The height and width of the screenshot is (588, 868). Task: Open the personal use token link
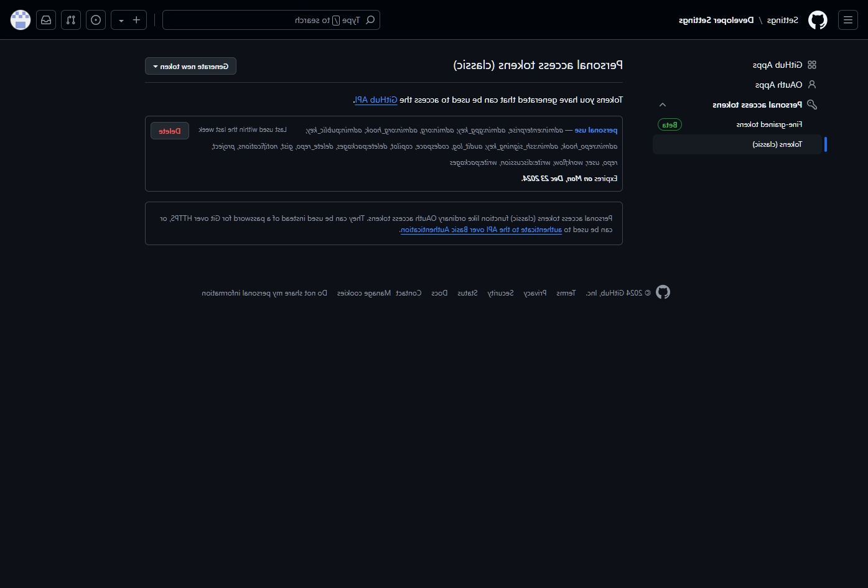[596, 130]
